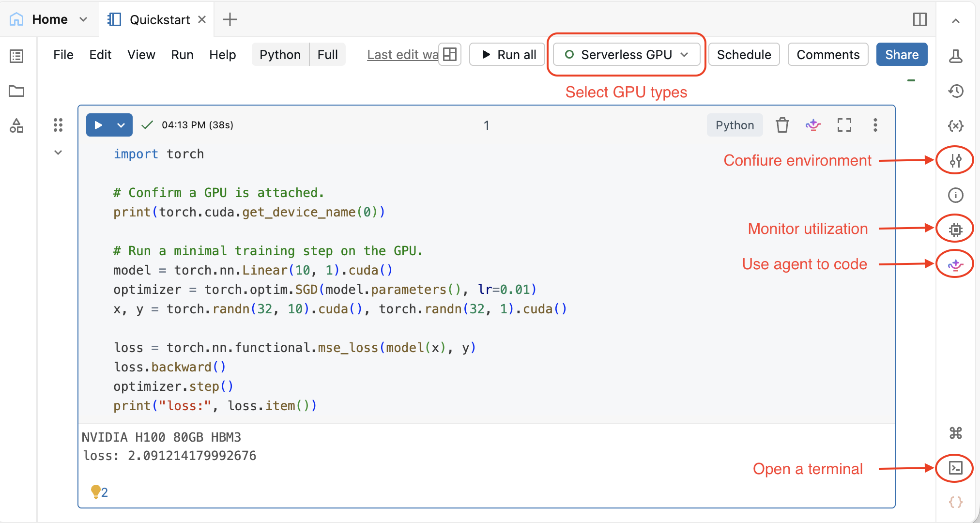Viewport: 980px width, 523px height.
Task: Open the File menu
Action: [63, 55]
